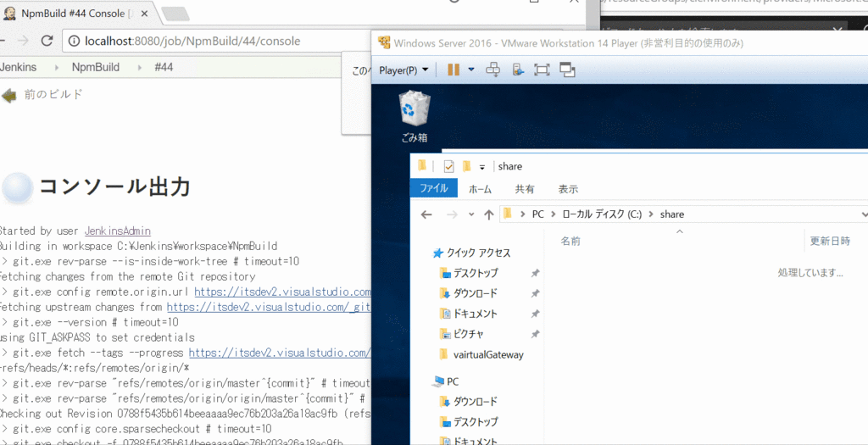Click 処理しています... text in file list
Screen dimensions: 868x445
[810, 272]
